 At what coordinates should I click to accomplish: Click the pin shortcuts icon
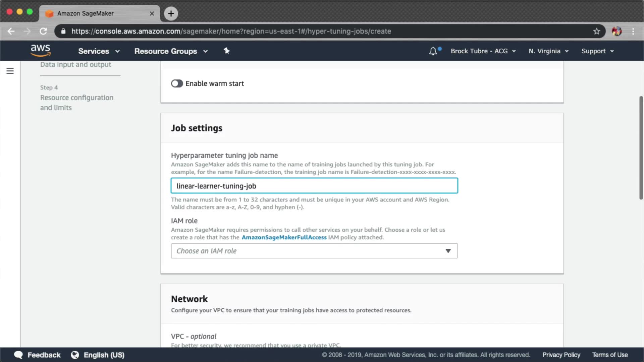coord(227,51)
